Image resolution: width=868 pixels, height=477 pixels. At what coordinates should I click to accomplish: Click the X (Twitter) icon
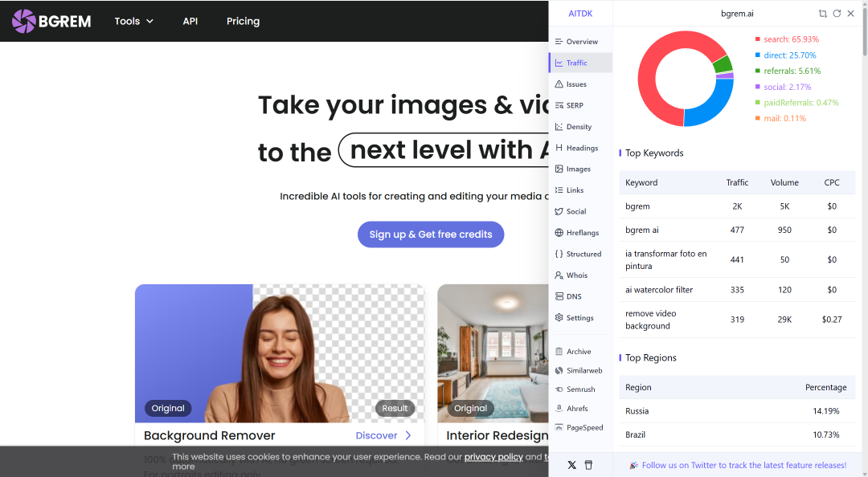(572, 465)
